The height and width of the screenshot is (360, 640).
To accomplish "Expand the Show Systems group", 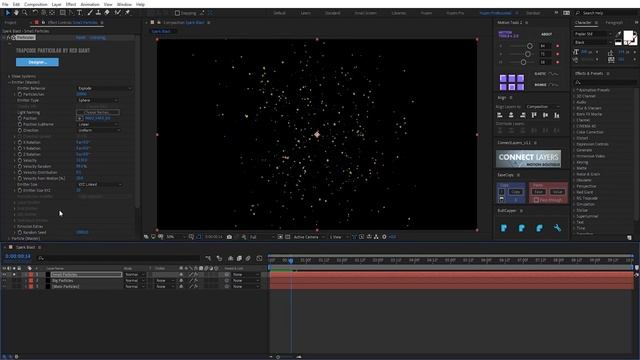I will [9, 76].
